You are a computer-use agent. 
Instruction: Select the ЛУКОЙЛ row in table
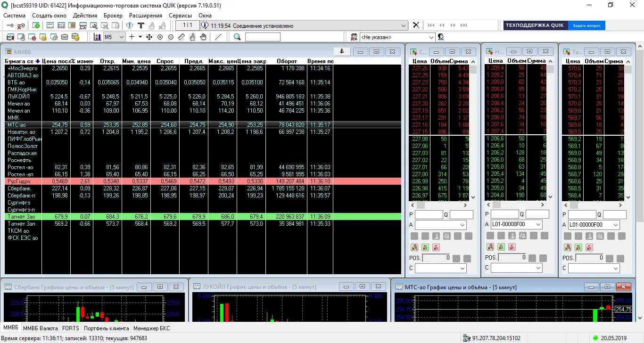coord(203,97)
